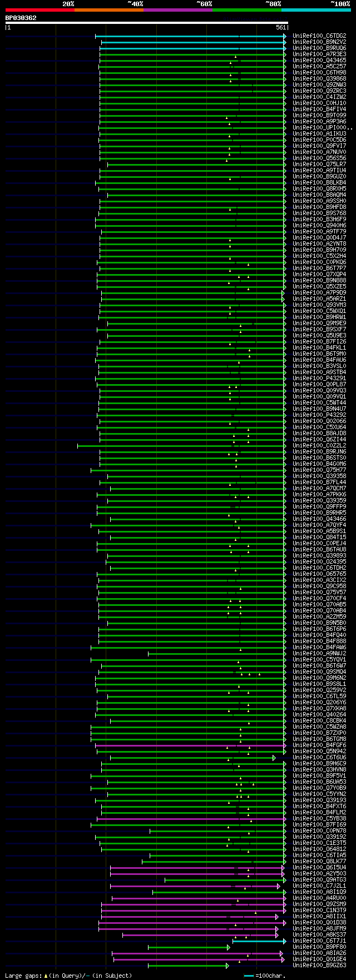The image size is (356, 980).
Task: Select the label UniRef100_B3H6F9
Action: pyautogui.click(x=319, y=219)
